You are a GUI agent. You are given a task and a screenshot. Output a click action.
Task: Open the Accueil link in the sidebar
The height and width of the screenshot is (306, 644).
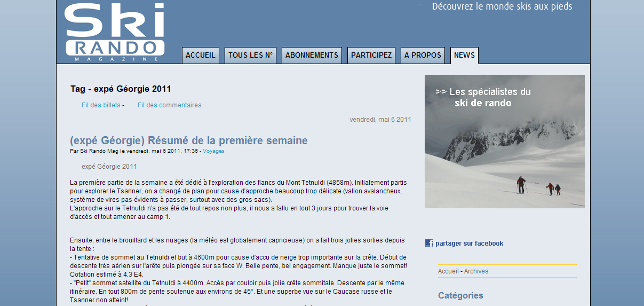click(448, 271)
